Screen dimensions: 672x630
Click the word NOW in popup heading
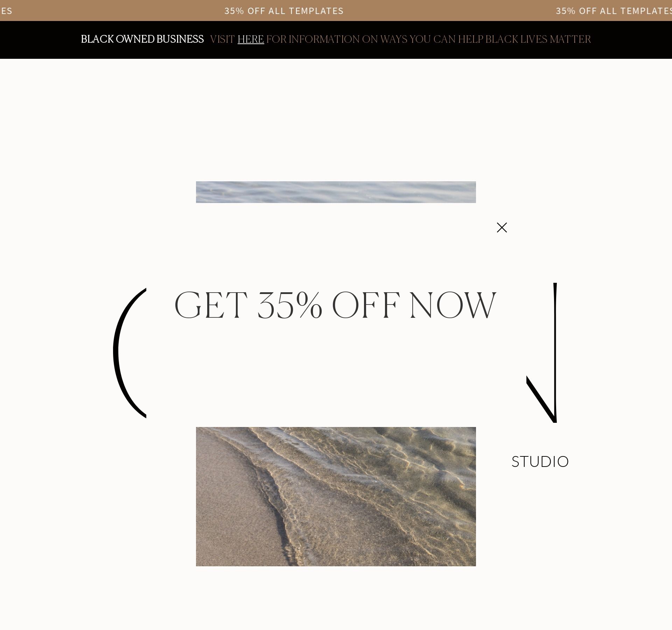pyautogui.click(x=453, y=305)
